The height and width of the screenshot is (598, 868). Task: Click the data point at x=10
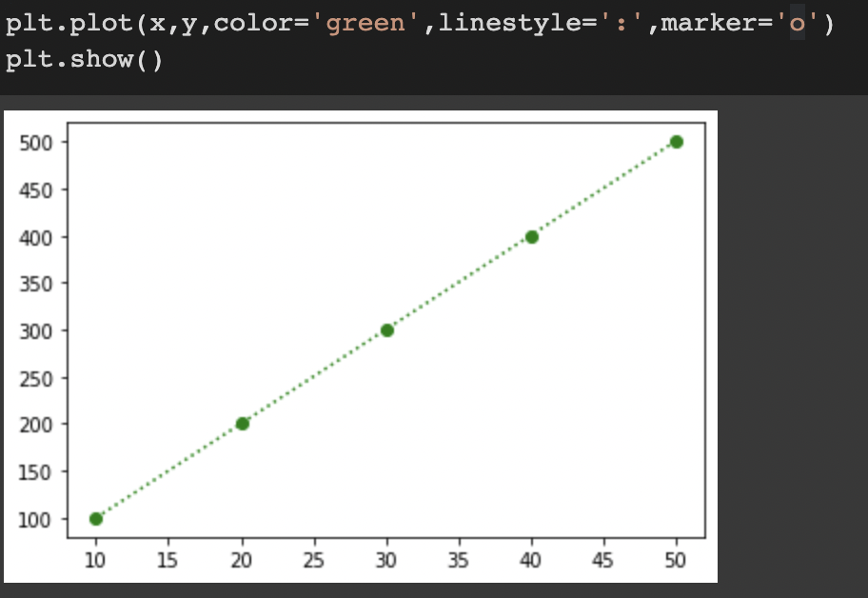point(96,519)
